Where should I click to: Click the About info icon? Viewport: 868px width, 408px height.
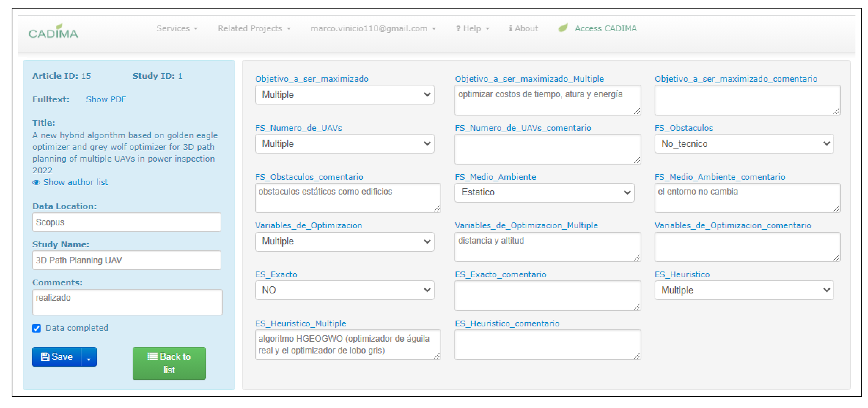pos(510,29)
